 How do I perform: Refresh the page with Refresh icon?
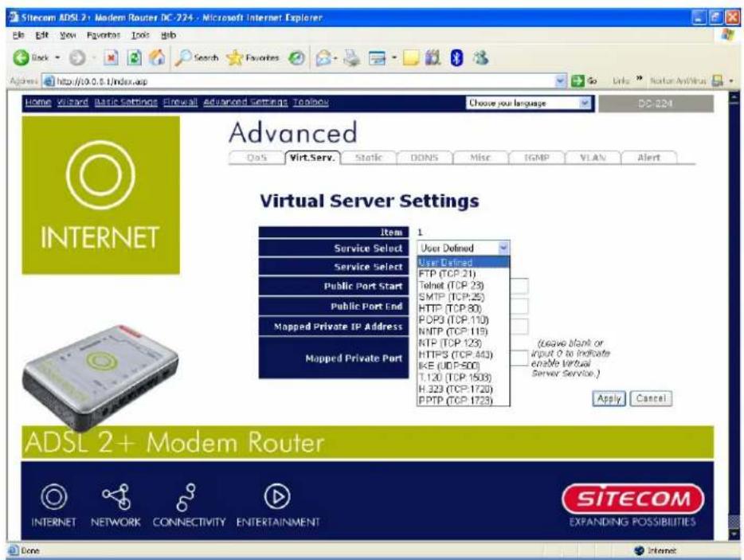coord(134,58)
